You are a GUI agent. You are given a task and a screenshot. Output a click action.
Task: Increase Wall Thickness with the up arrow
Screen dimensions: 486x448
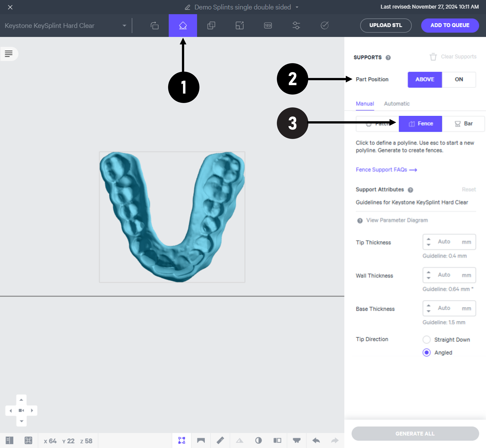click(429, 272)
